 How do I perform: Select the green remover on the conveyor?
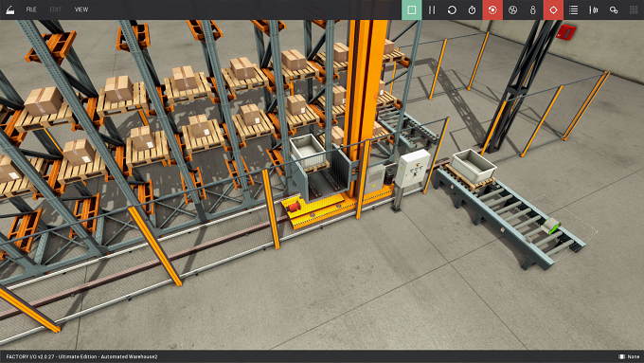550,226
